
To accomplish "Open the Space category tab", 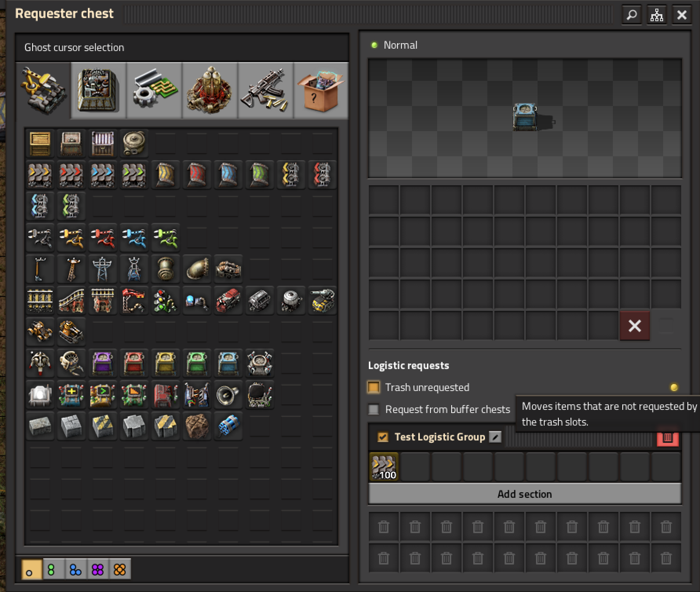I will tap(210, 90).
